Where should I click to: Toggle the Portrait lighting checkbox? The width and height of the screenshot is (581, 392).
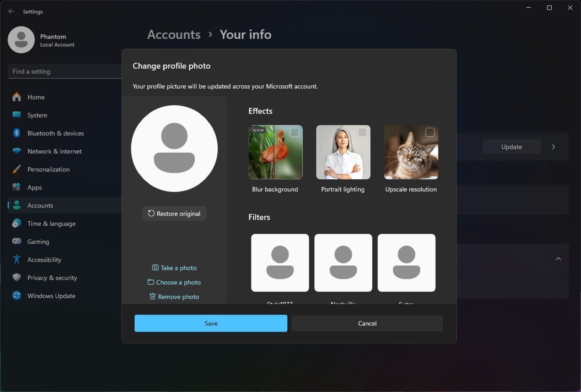click(362, 132)
